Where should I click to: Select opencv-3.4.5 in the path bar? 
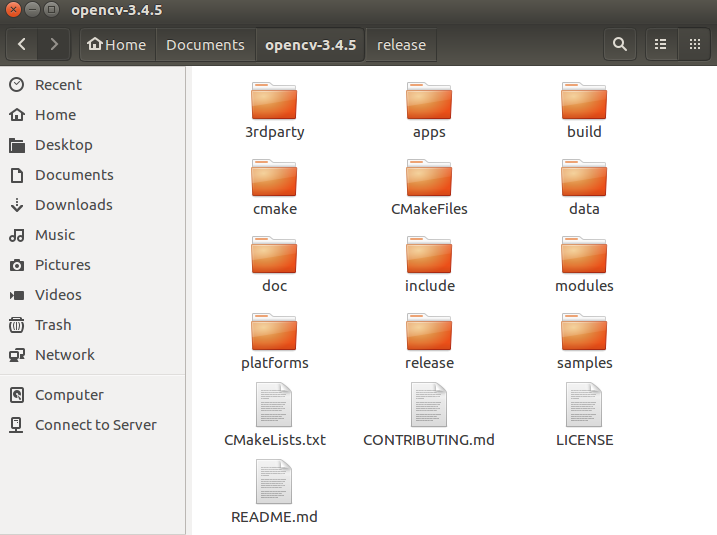(x=310, y=44)
